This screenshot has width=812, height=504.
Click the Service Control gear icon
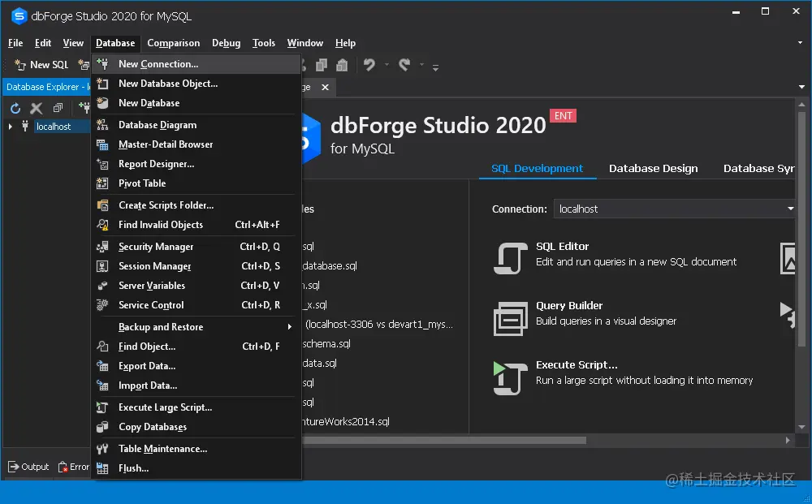coord(102,305)
